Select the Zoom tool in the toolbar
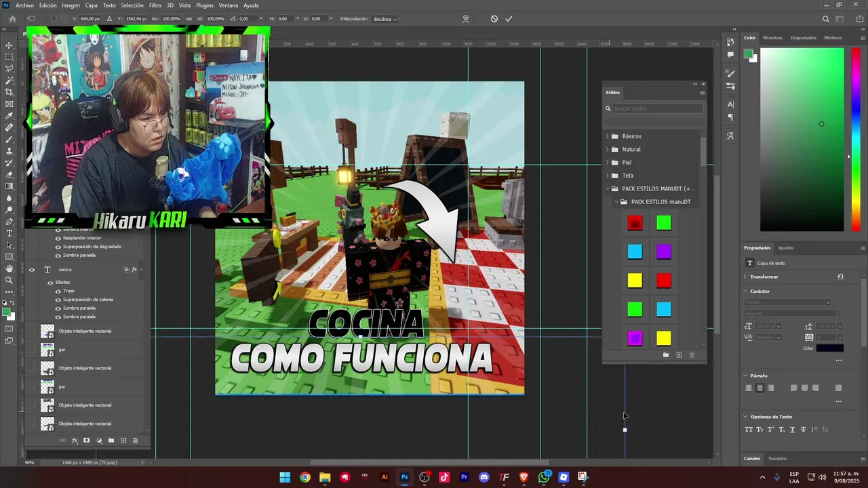This screenshot has height=488, width=868. click(x=9, y=280)
